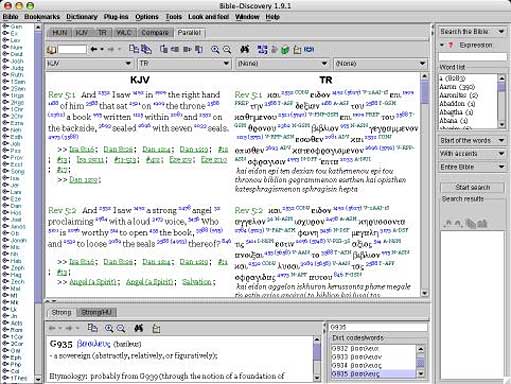
Task: Click the first layout icon after the copy icons
Action: click(x=164, y=49)
